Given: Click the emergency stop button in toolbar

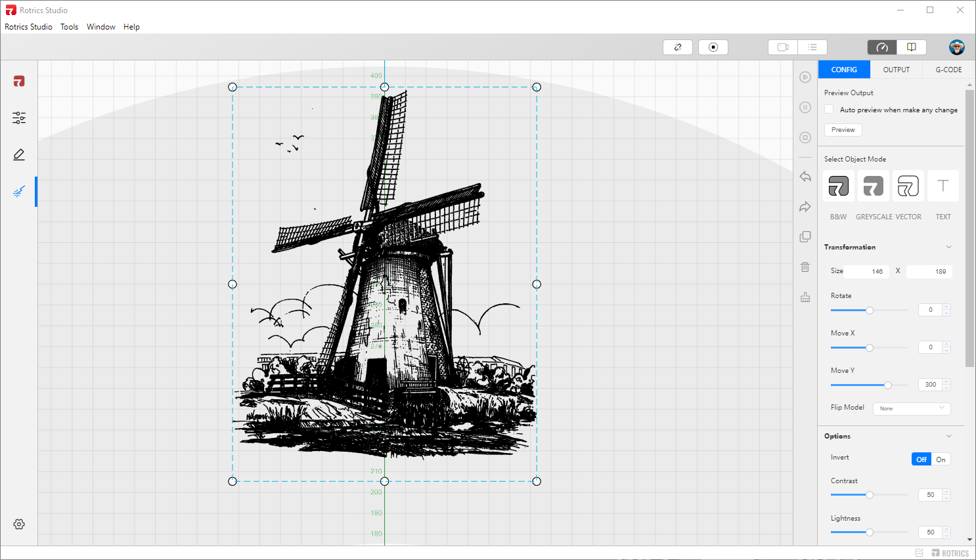Looking at the screenshot, I should pos(713,47).
